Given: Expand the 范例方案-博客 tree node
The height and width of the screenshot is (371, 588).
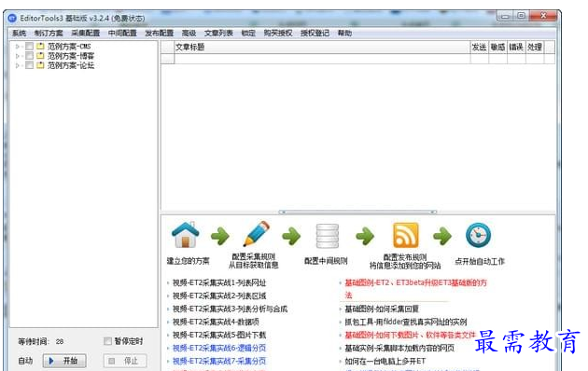Looking at the screenshot, I should pyautogui.click(x=17, y=56).
